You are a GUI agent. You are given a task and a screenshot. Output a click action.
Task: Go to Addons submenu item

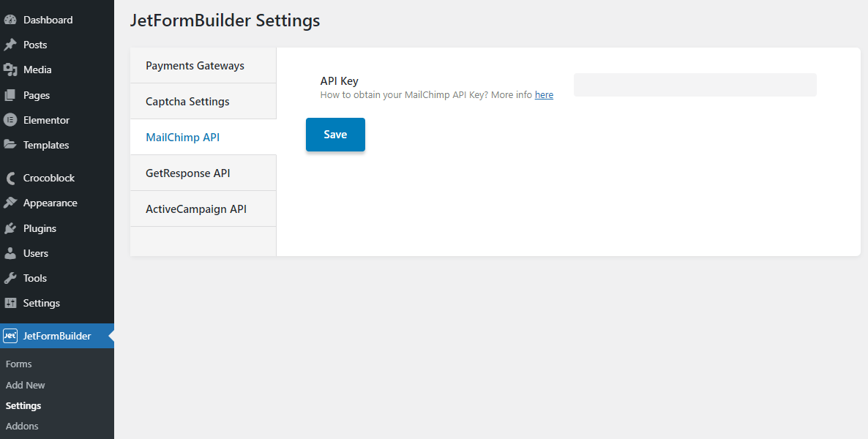pyautogui.click(x=22, y=426)
